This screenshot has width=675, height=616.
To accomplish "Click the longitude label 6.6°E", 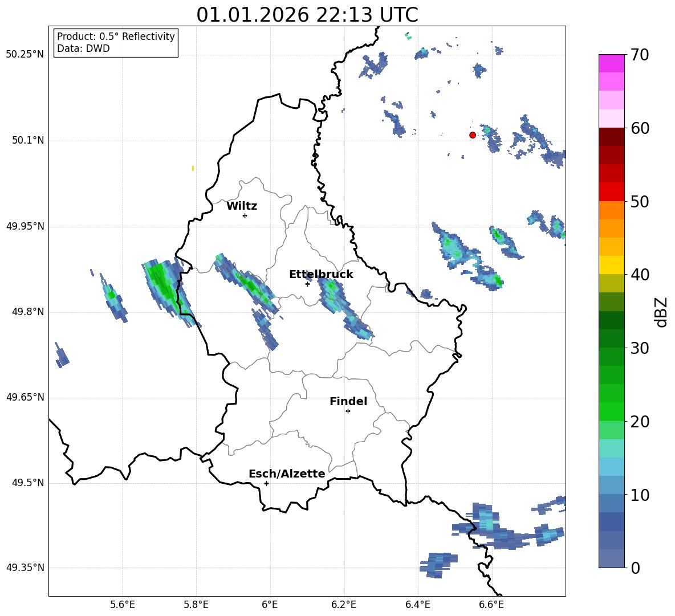I will (491, 605).
